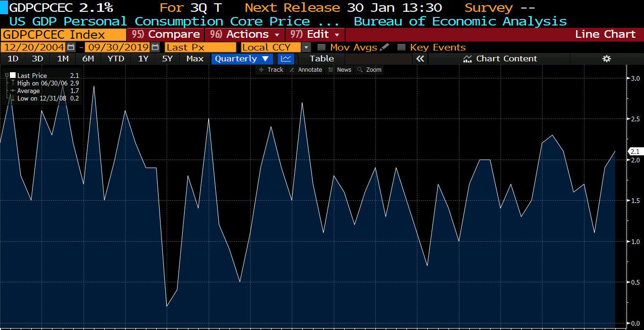This screenshot has height=330, width=644.
Task: Open the currency dropdown arrow
Action: click(x=306, y=47)
